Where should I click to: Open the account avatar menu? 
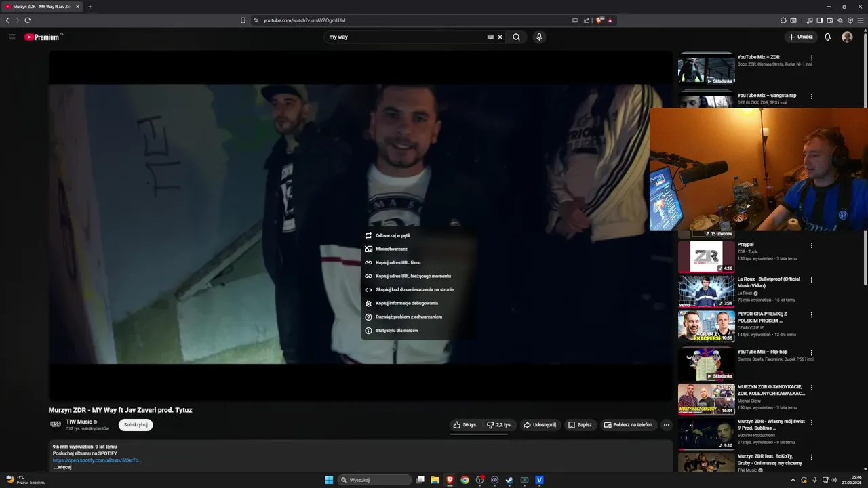point(847,37)
